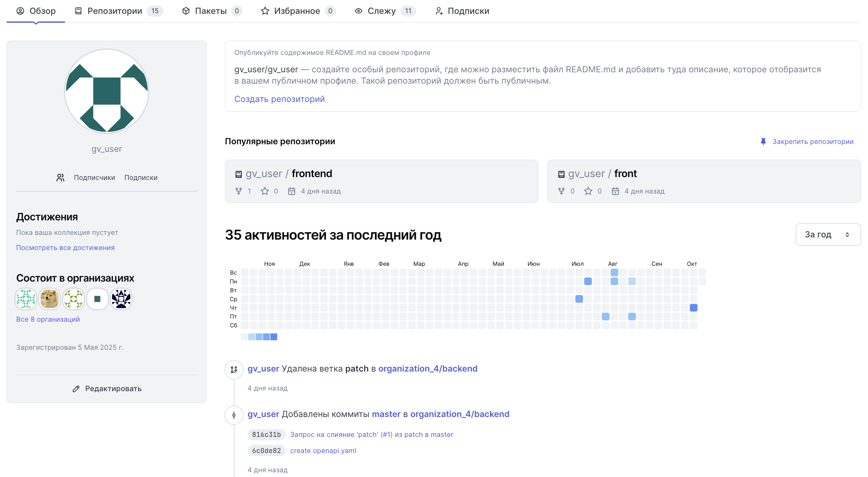Click the pin icon near Закрепить репозитории

point(763,141)
